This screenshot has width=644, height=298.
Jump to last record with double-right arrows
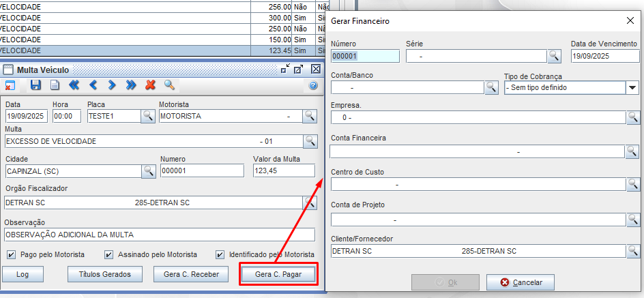pyautogui.click(x=131, y=85)
